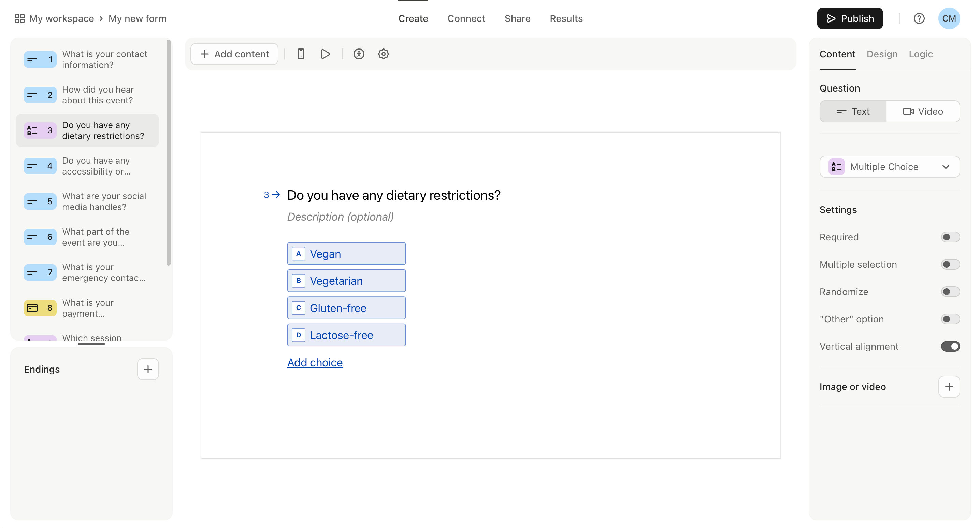Select the Lactose-free choice
The image size is (980, 528).
tap(346, 335)
